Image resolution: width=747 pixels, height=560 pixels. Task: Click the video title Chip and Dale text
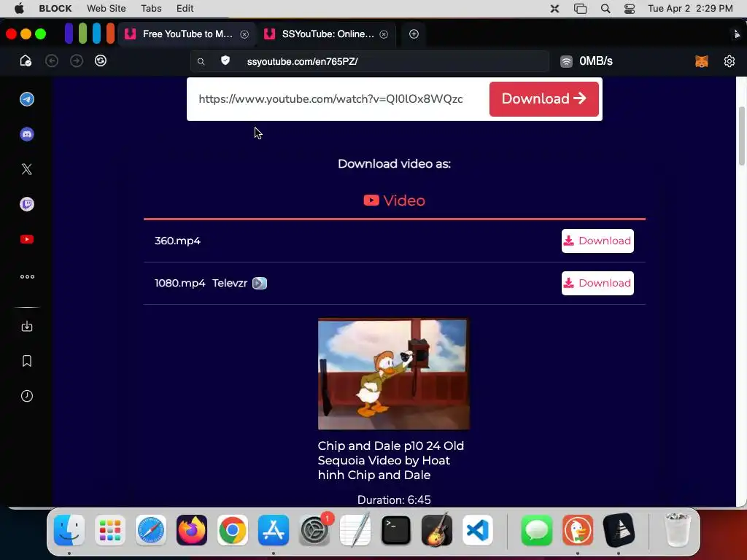coord(391,461)
